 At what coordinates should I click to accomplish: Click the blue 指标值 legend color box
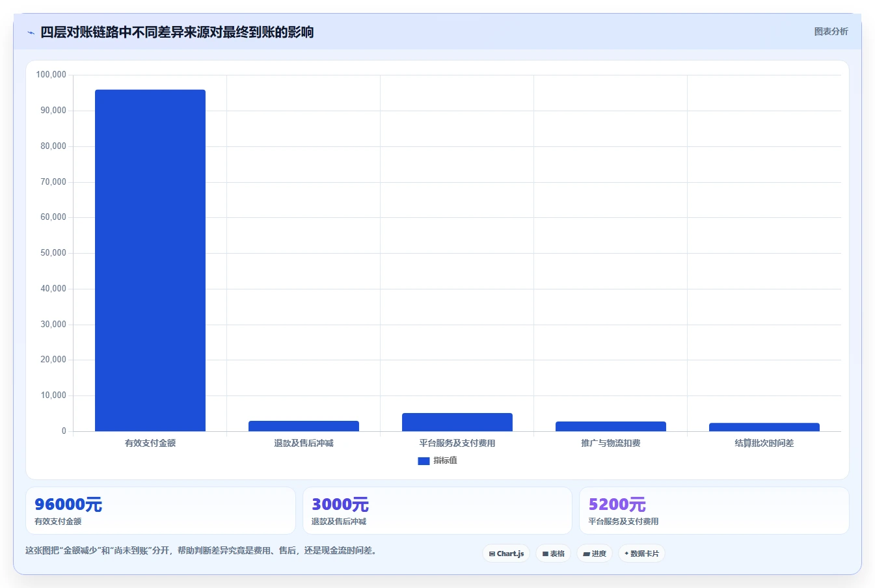coord(424,461)
